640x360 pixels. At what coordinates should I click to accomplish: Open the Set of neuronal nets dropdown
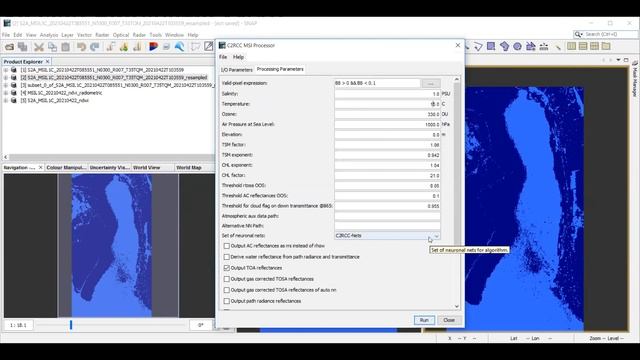tap(436, 236)
